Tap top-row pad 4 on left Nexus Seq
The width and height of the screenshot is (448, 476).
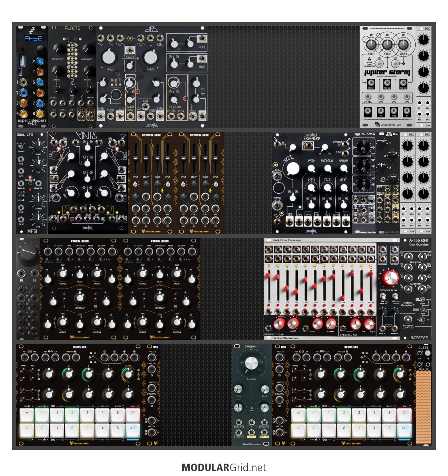[x=103, y=415]
